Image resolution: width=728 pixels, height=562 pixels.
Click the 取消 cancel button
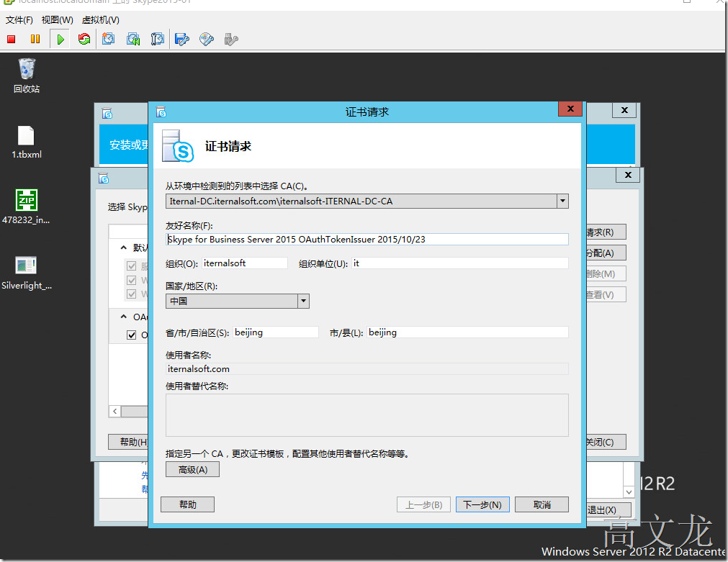click(x=541, y=504)
